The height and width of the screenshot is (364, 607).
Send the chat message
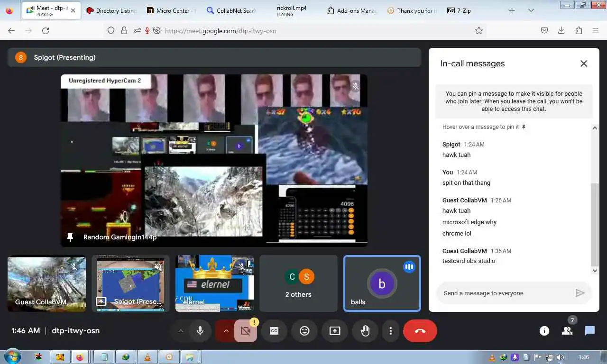[x=580, y=293]
